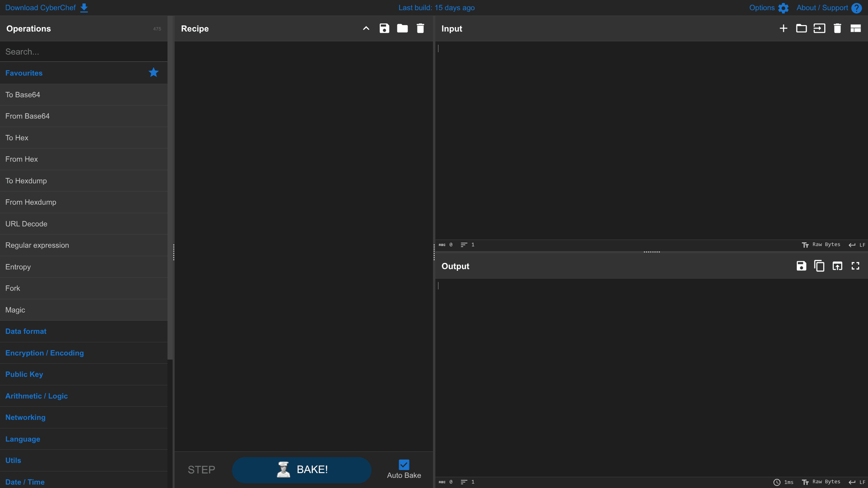Click the operations Search field
The image size is (868, 488).
84,52
